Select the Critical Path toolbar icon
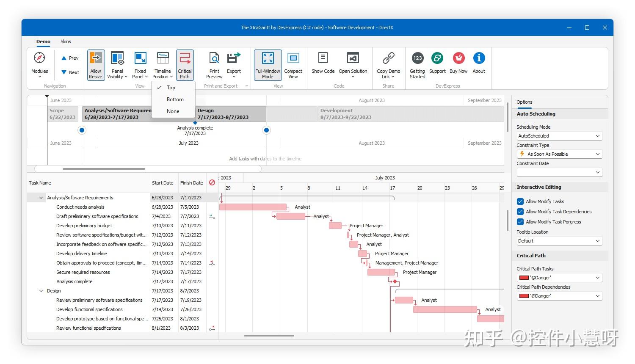This screenshot has width=635, height=364. 185,64
